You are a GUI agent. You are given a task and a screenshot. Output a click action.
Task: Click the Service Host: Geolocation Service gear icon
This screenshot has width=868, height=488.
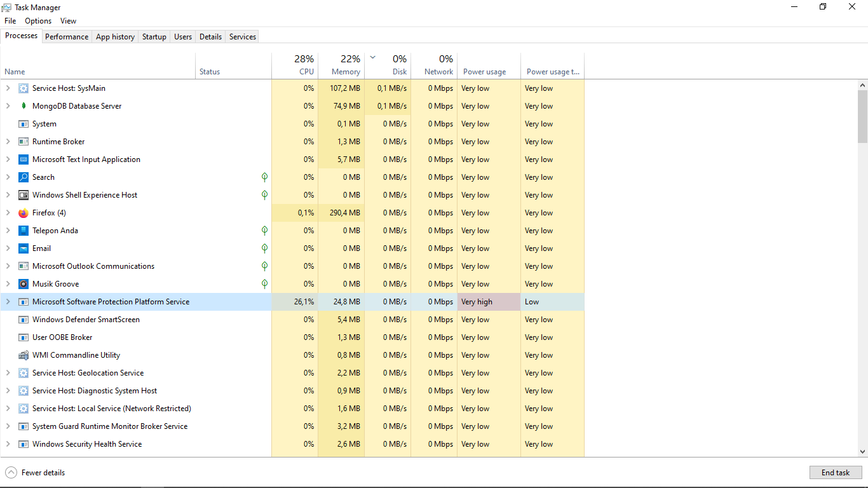coord(24,373)
